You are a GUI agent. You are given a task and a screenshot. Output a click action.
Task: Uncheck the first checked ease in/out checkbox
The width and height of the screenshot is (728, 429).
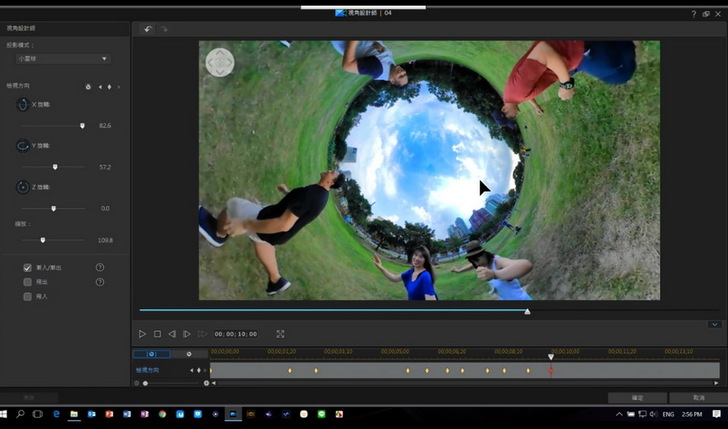point(28,268)
